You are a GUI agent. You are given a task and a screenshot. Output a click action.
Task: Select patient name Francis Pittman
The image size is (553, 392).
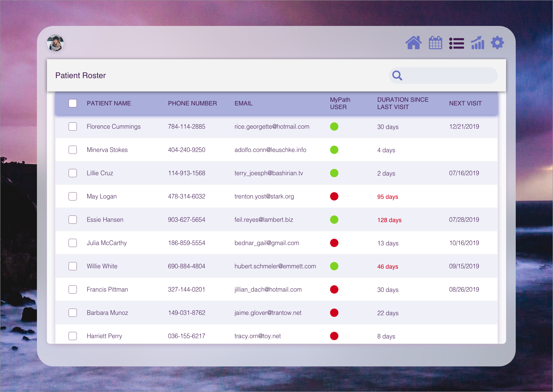click(107, 290)
